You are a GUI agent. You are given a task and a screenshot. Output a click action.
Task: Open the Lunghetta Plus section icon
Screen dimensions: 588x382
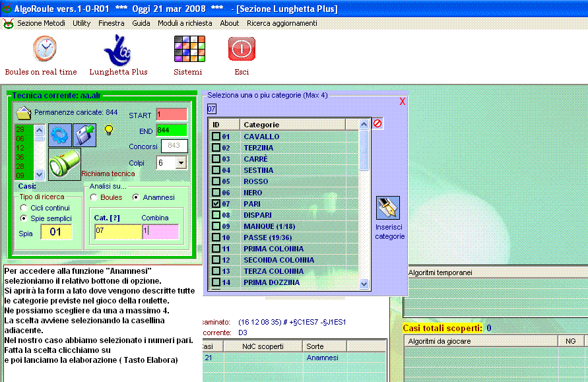tap(117, 50)
